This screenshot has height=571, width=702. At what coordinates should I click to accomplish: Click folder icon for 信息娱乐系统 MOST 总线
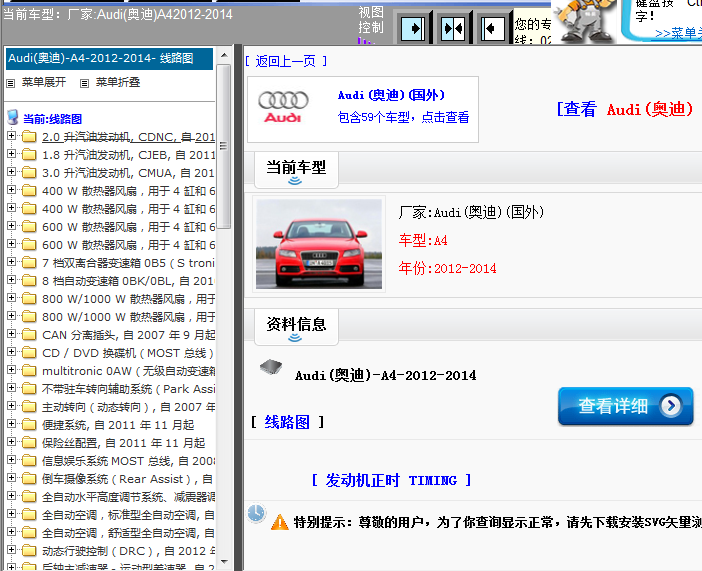click(x=29, y=461)
